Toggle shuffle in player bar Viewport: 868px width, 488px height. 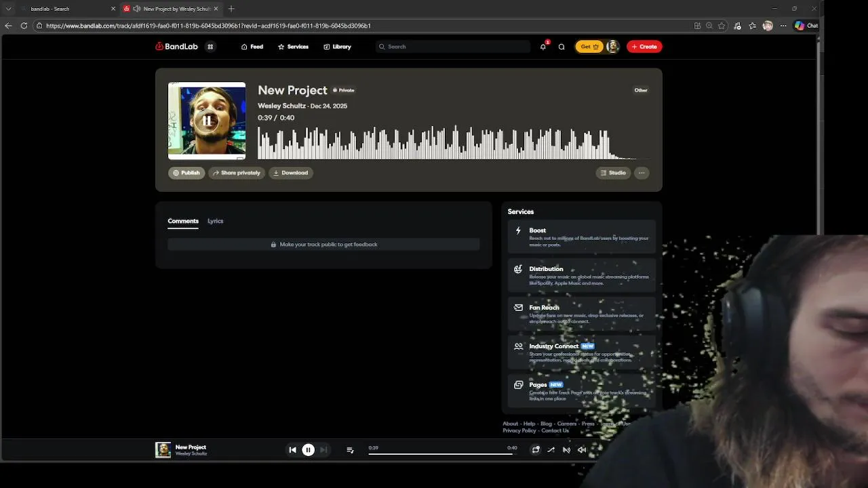pyautogui.click(x=551, y=449)
